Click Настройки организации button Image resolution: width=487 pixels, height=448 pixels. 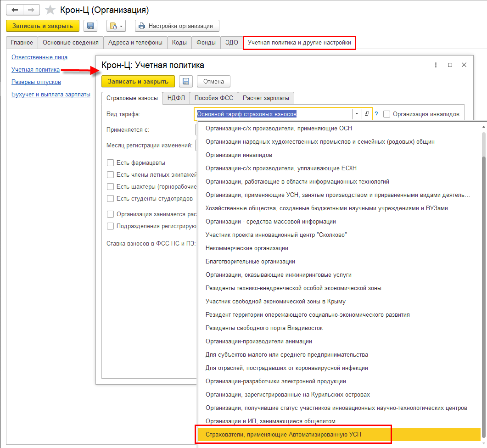[x=177, y=26]
